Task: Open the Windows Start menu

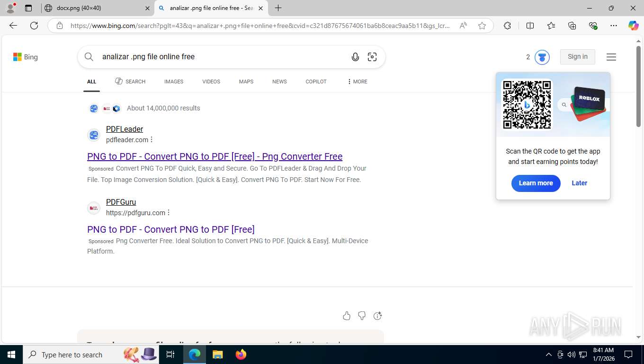Action: tap(11, 355)
